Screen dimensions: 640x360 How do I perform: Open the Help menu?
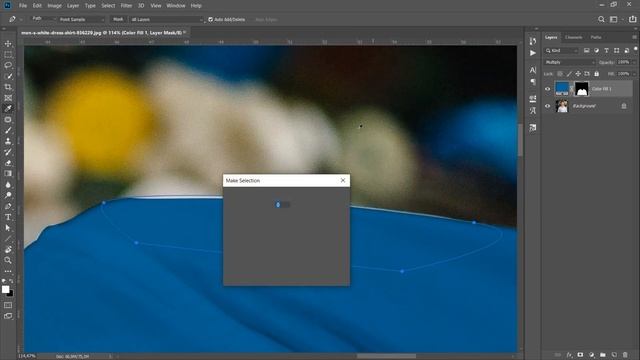point(196,6)
